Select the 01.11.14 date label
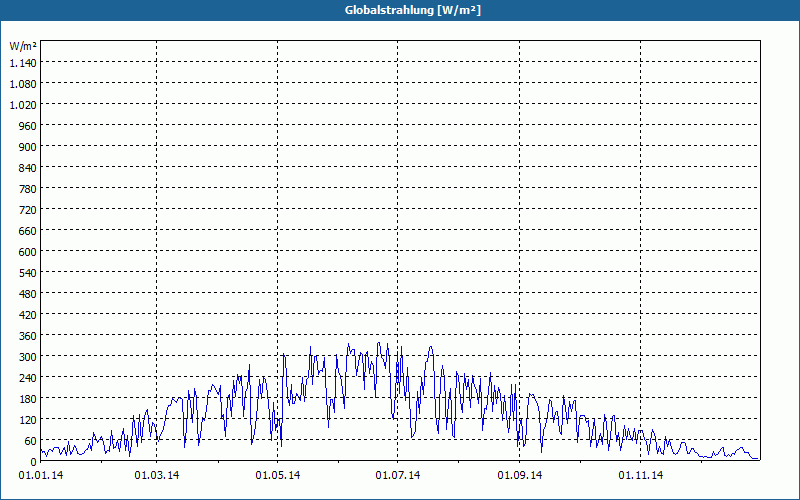Viewport: 800px width, 500px height. [641, 476]
